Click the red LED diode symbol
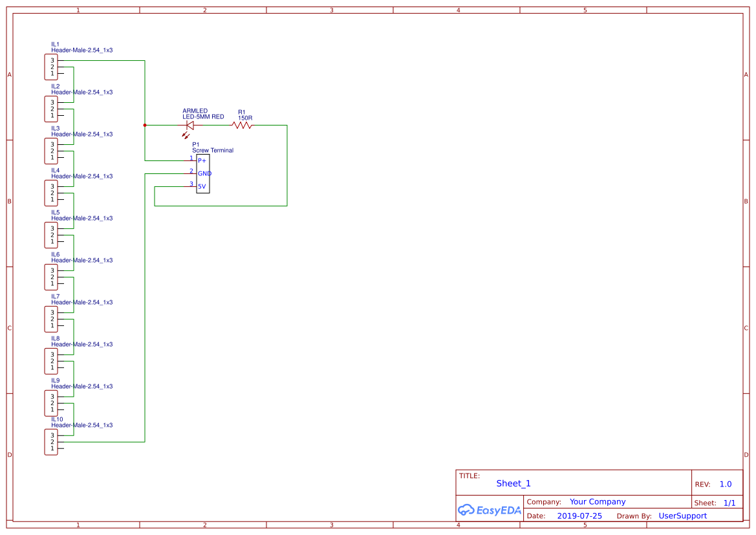The width and height of the screenshot is (756, 535). (x=189, y=126)
